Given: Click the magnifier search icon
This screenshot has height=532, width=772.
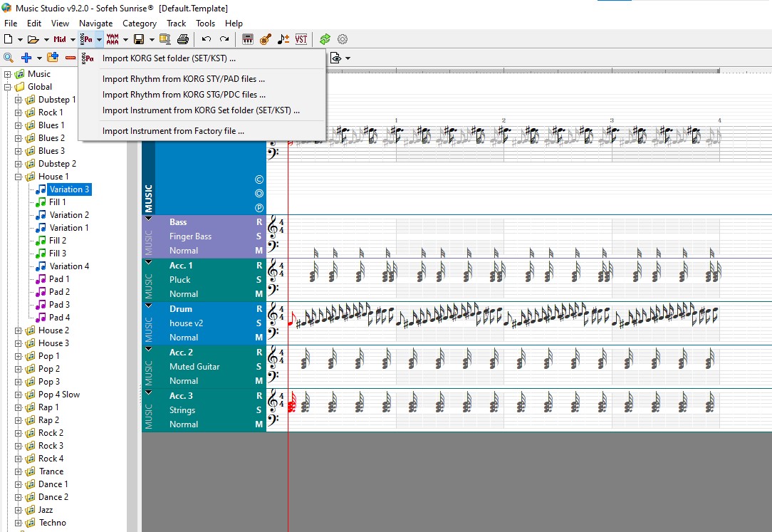Looking at the screenshot, I should (x=9, y=58).
